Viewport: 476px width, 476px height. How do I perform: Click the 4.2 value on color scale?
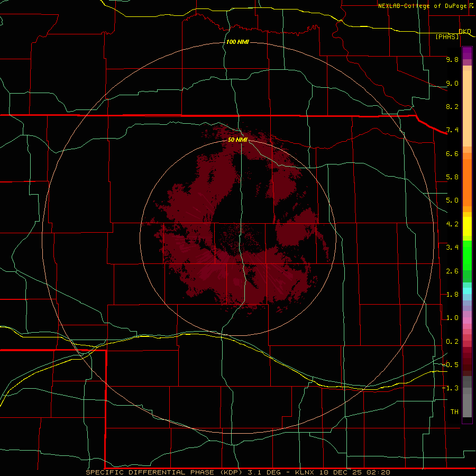(452, 224)
